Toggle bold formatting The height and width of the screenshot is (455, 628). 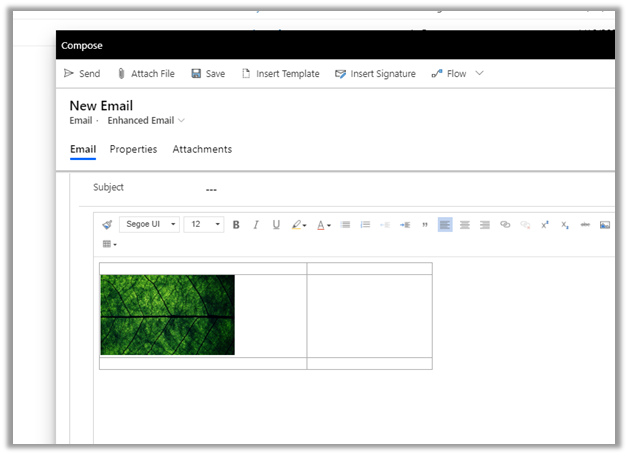coord(236,225)
